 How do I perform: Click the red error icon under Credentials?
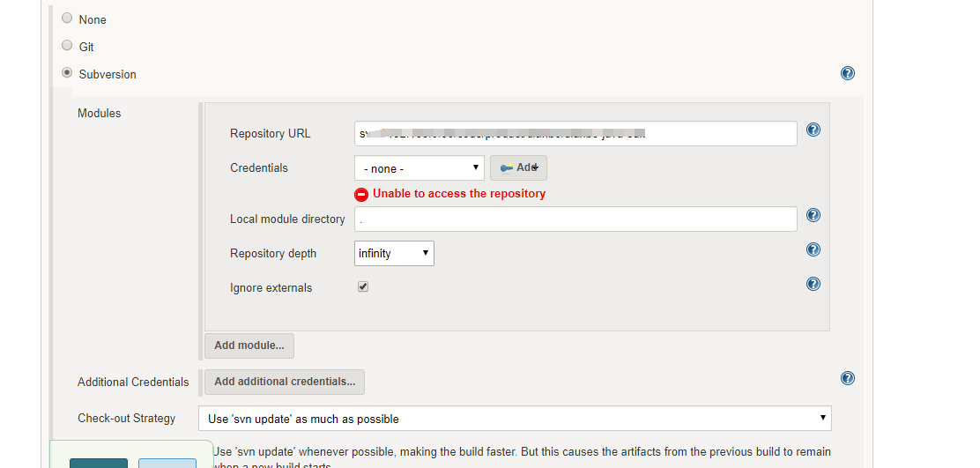[x=361, y=194]
